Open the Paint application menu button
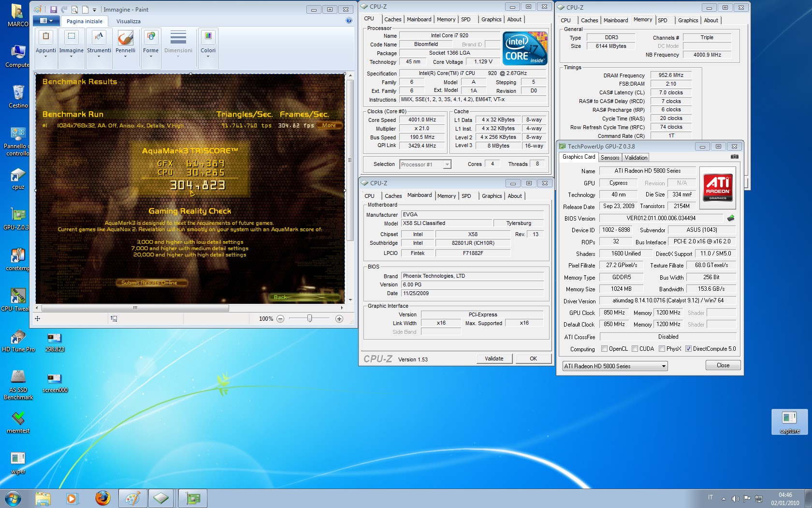 (47, 21)
